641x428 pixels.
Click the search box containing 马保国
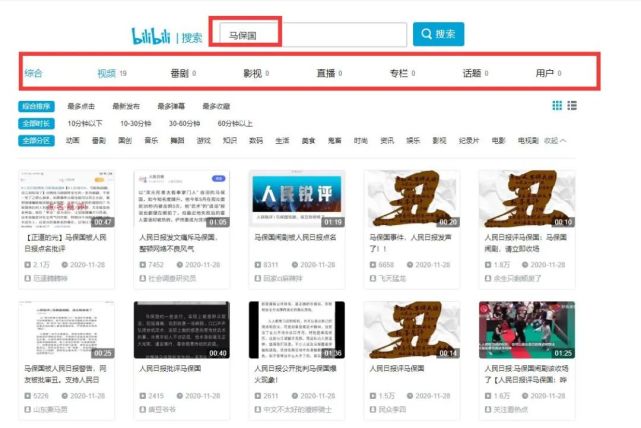[x=313, y=35]
